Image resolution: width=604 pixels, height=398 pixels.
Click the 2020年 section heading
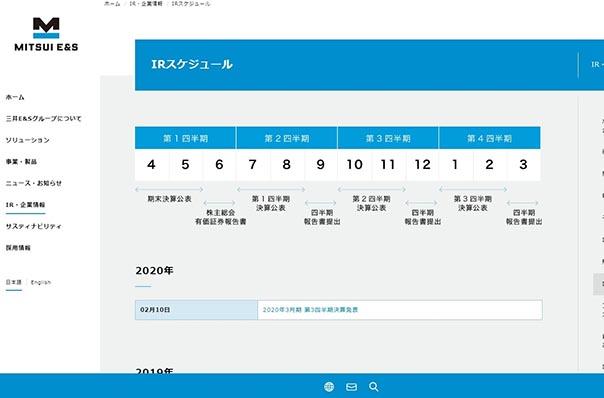(x=154, y=270)
